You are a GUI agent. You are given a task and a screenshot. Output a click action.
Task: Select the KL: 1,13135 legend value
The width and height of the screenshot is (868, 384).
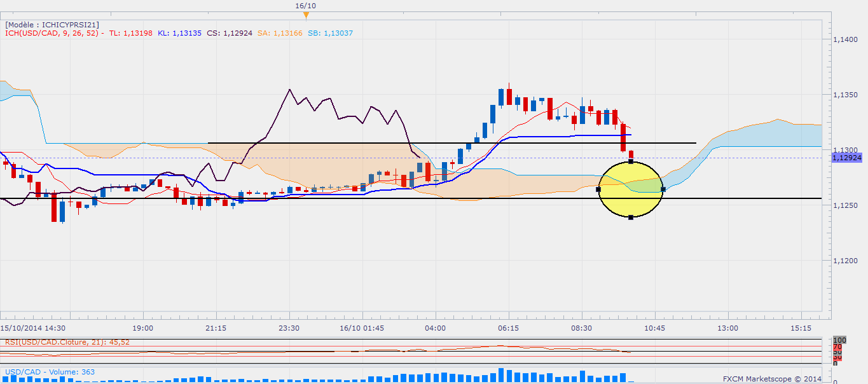(x=179, y=33)
